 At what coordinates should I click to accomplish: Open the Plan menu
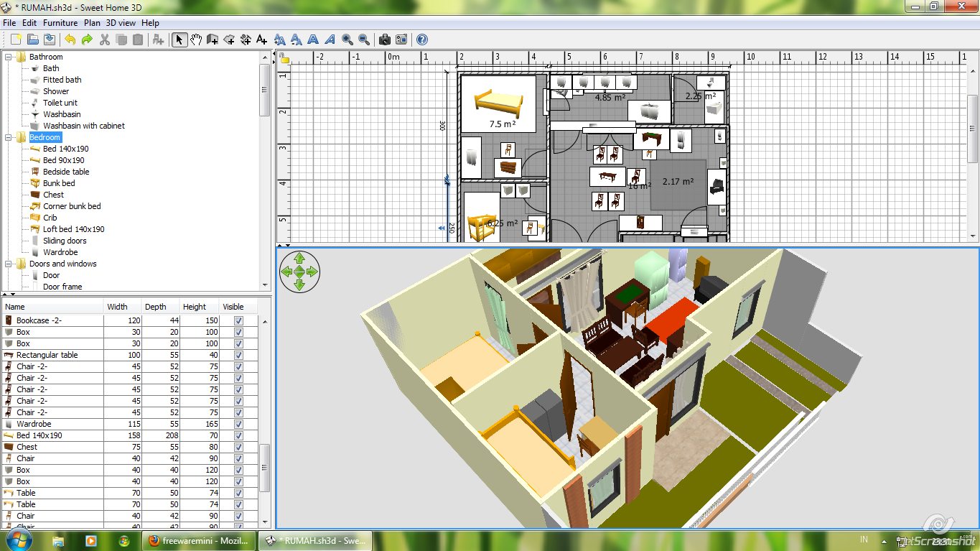click(x=92, y=23)
